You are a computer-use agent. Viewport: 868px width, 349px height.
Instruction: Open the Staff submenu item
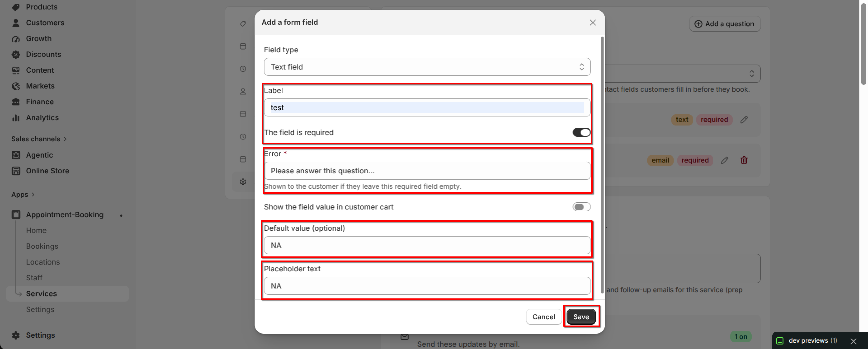tap(34, 278)
